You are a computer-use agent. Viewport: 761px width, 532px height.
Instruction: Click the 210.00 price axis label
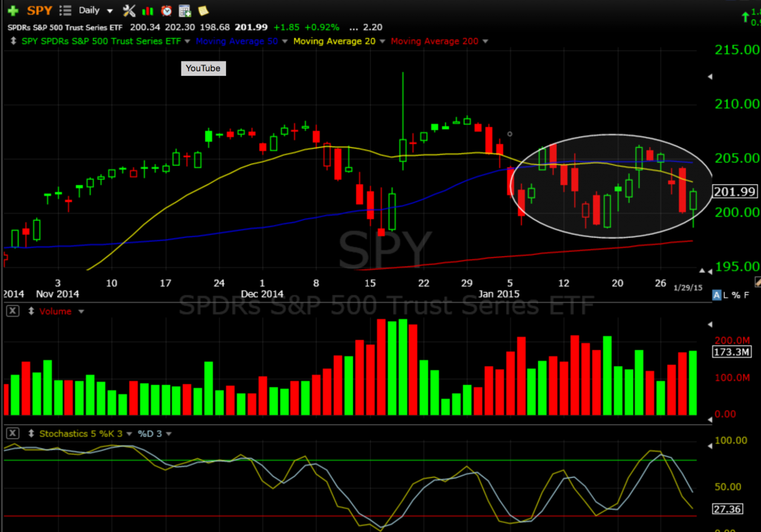tap(736, 104)
